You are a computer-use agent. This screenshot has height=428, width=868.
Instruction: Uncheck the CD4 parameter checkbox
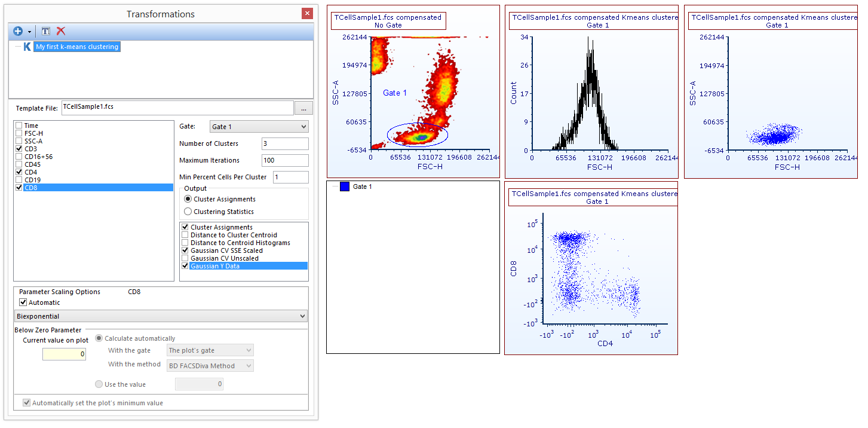point(19,172)
